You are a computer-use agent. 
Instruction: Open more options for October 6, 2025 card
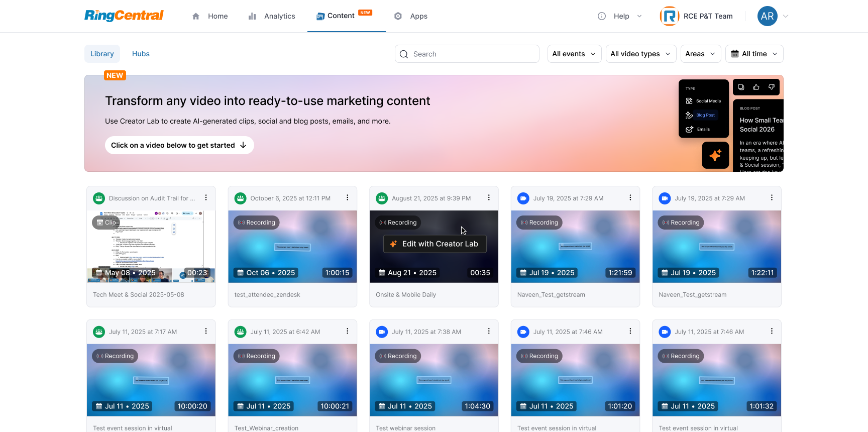348,198
